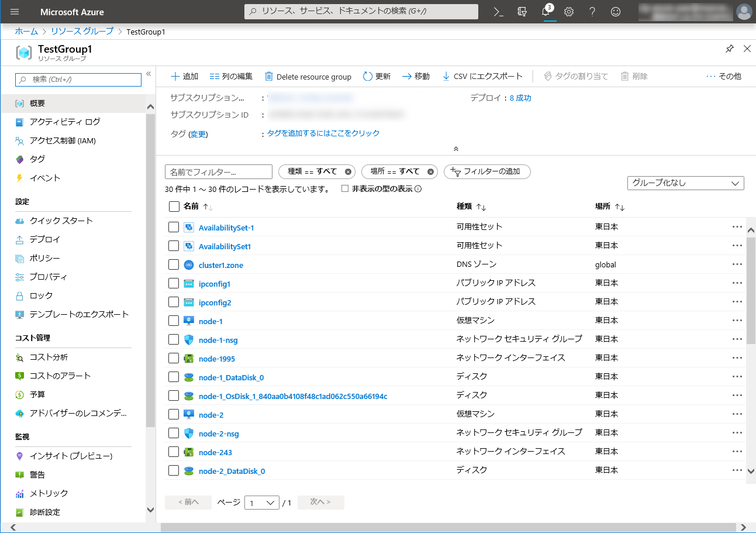The width and height of the screenshot is (756, 533).
Task: Select アクティビティ ログ in the sidebar
Action: 65,122
